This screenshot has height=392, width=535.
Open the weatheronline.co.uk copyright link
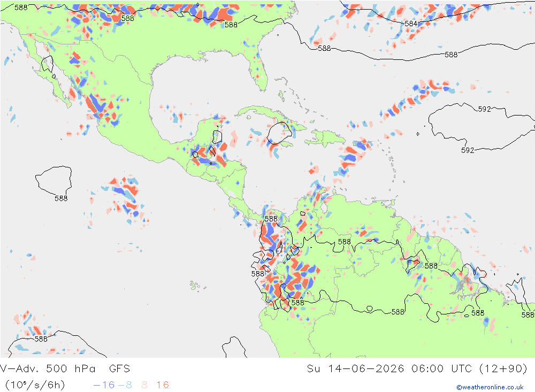(490, 387)
